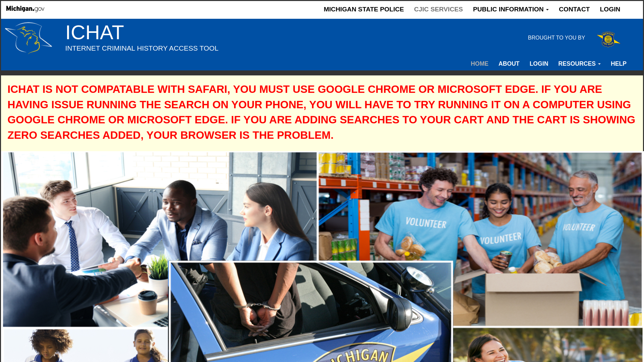Image resolution: width=644 pixels, height=362 pixels.
Task: Expand the PUBLIC INFORMATION dropdown menu
Action: click(511, 9)
